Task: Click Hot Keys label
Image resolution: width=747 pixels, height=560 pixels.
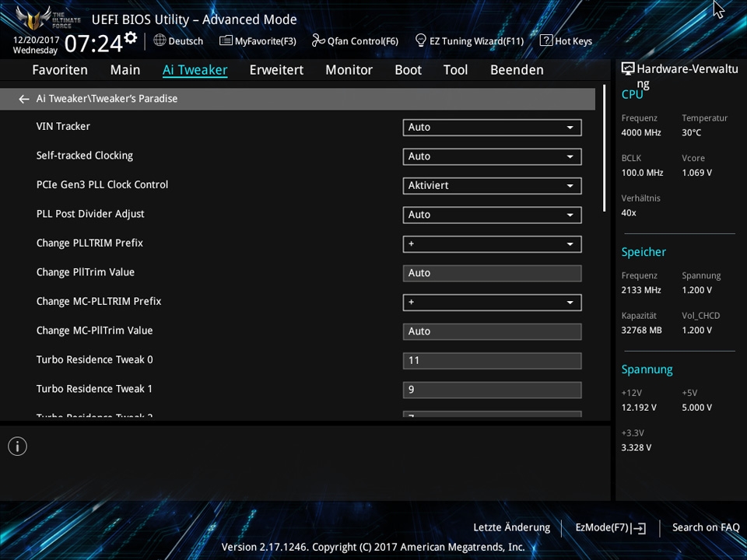Action: 573,41
